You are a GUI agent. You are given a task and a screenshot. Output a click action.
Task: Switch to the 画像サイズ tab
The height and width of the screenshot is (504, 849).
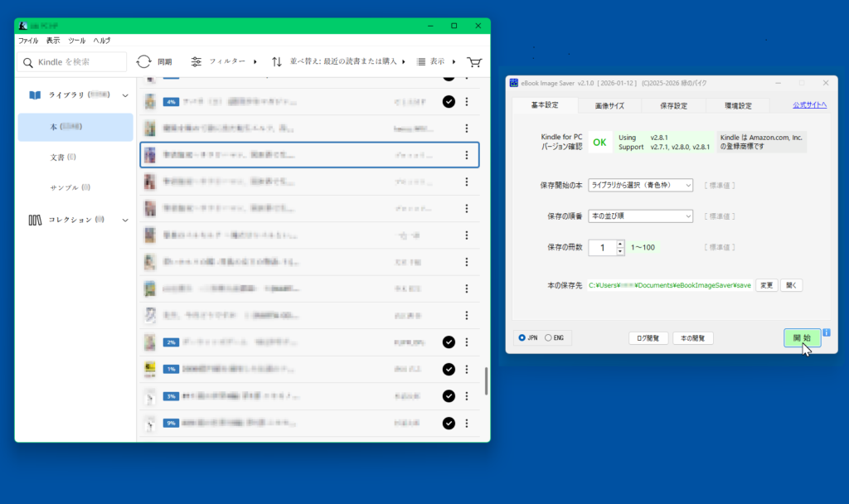[x=609, y=106]
